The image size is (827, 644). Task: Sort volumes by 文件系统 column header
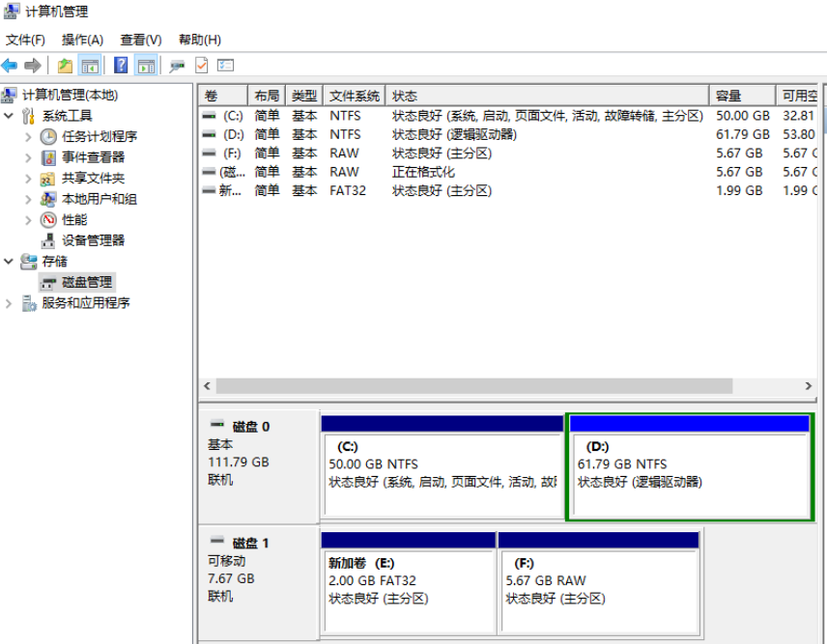coord(354,96)
